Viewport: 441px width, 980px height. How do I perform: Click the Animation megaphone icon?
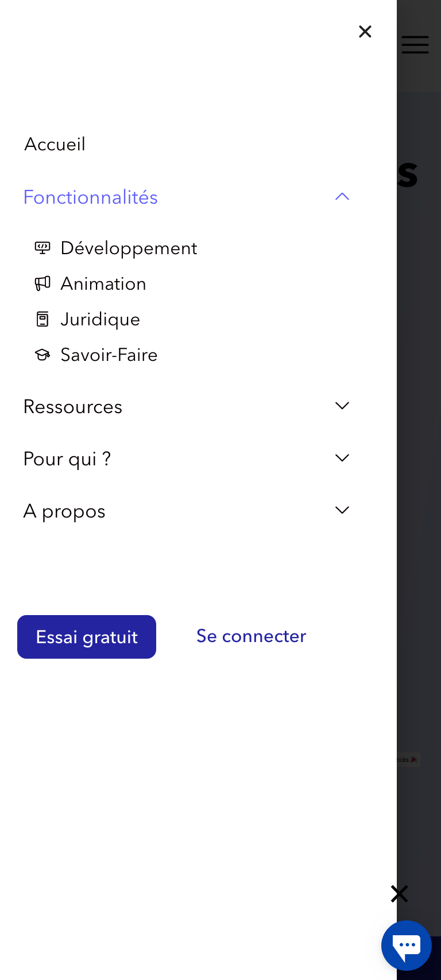(x=42, y=283)
